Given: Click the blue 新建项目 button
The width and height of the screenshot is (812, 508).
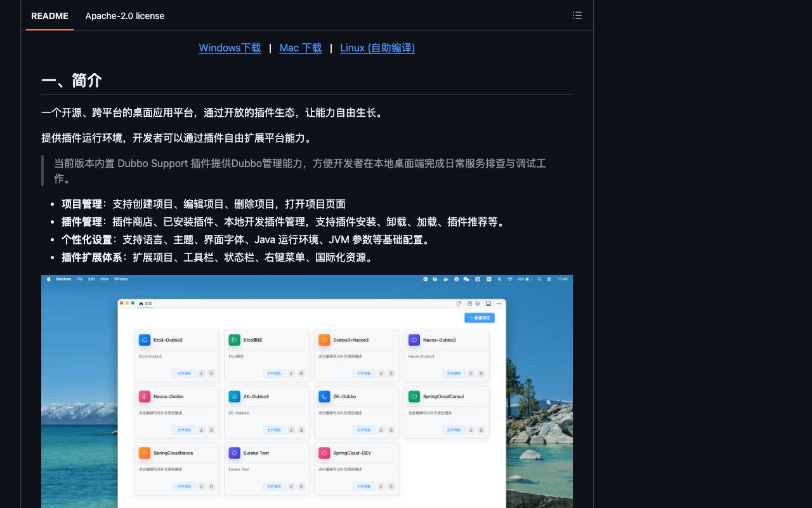Looking at the screenshot, I should point(480,317).
